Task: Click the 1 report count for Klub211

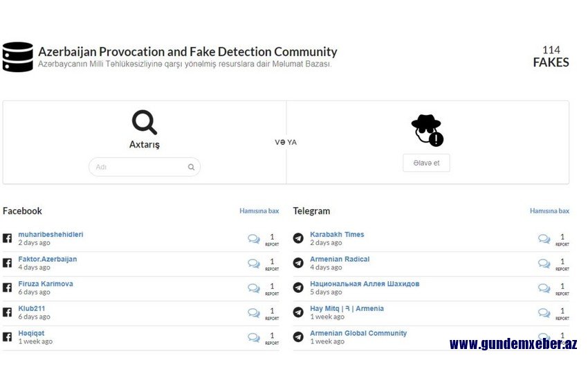Action: coord(272,314)
